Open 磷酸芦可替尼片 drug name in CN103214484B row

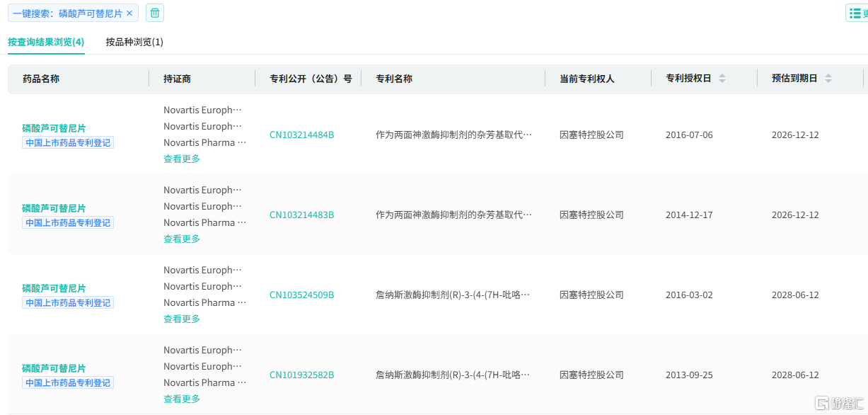pos(54,128)
